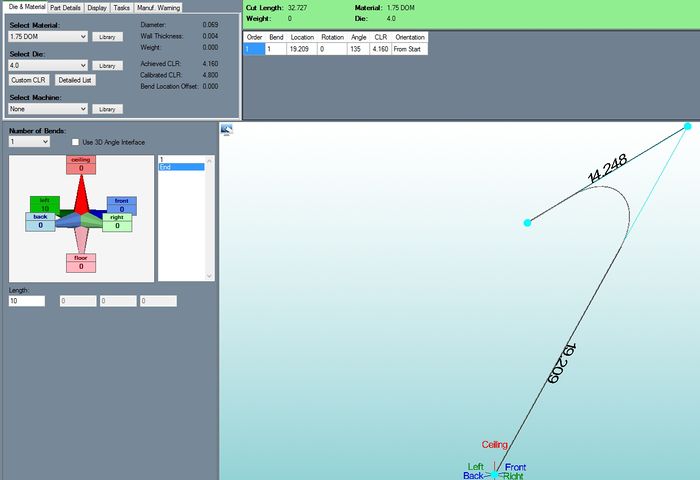This screenshot has width=700, height=480.
Task: Go to the Manuf. Warning tab
Action: coord(158,7)
